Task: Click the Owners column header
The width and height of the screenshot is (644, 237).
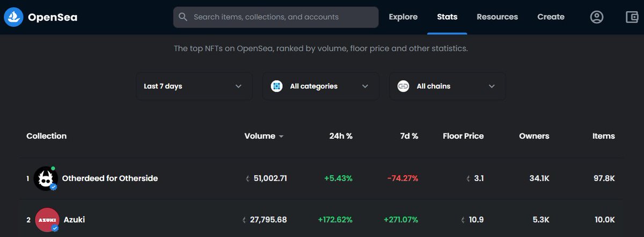Action: 534,136
